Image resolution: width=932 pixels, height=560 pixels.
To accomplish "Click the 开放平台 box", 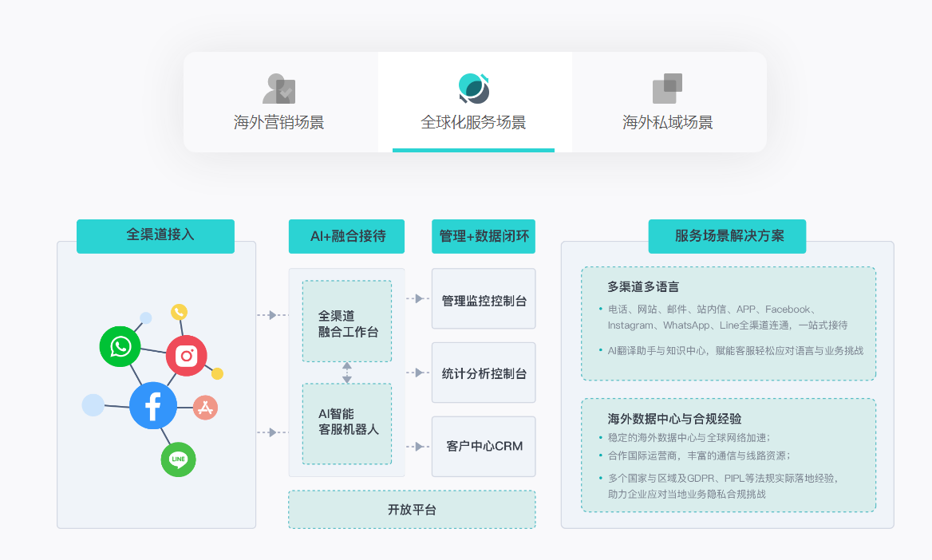I will point(412,510).
